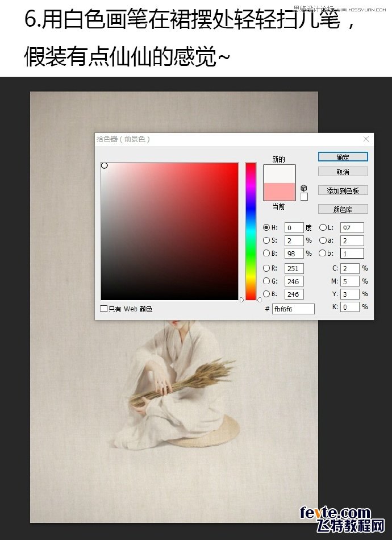This screenshot has width=392, height=540.
Task: Select the H hue radio button
Action: pos(266,227)
